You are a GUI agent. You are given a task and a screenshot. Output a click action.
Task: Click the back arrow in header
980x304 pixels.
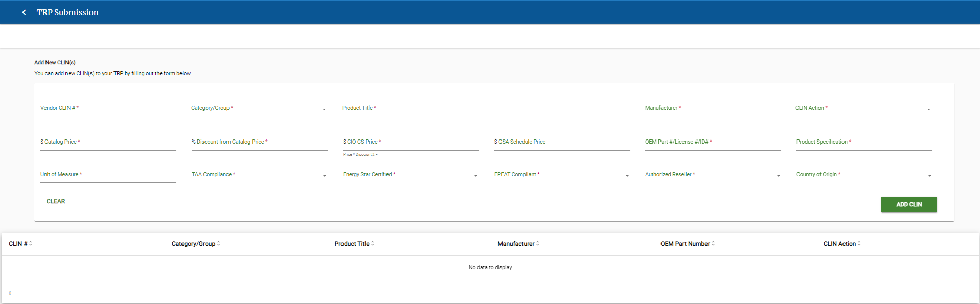(x=24, y=12)
